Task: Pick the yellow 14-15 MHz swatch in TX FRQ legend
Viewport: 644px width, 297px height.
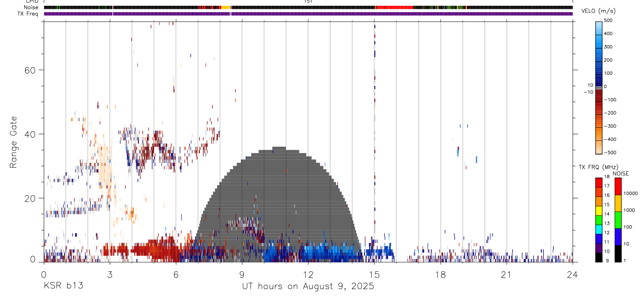Action: coord(599,210)
